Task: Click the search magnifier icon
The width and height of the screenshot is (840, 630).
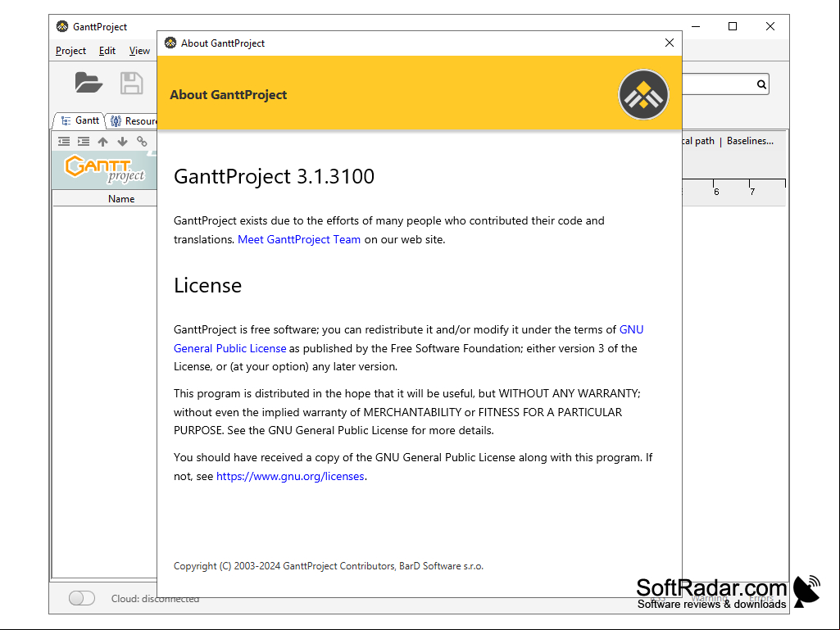Action: pos(761,84)
